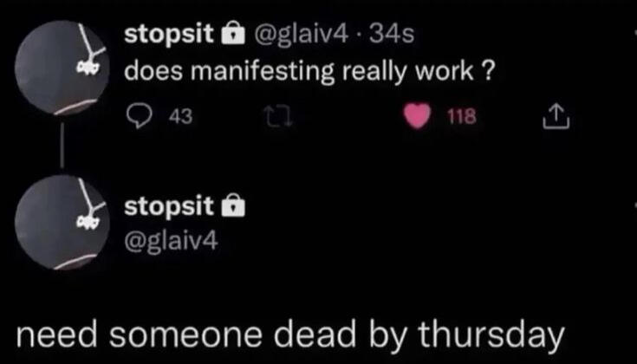Click the @glaiv4 handle under the lower name
The image size is (637, 364).
(x=169, y=239)
